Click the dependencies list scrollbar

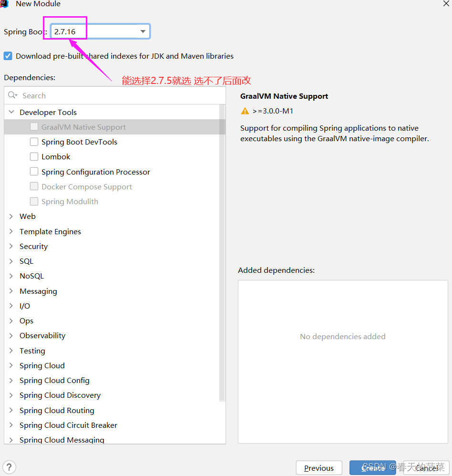tap(222, 253)
